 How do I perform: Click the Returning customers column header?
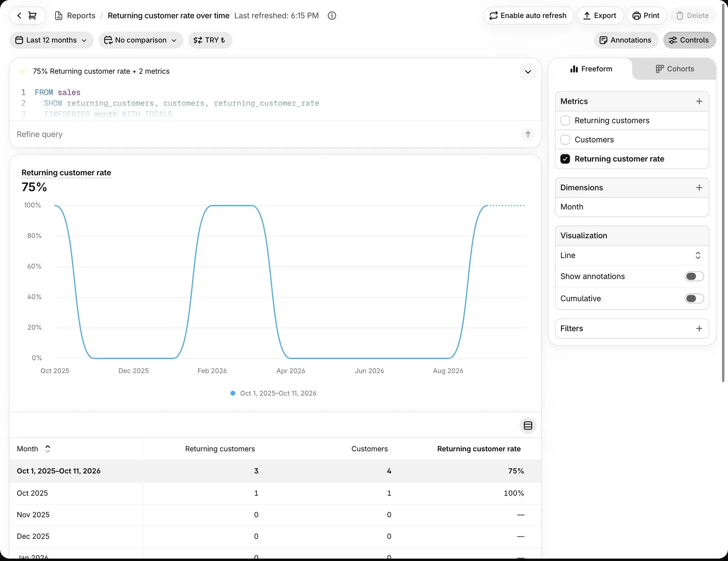[220, 449]
